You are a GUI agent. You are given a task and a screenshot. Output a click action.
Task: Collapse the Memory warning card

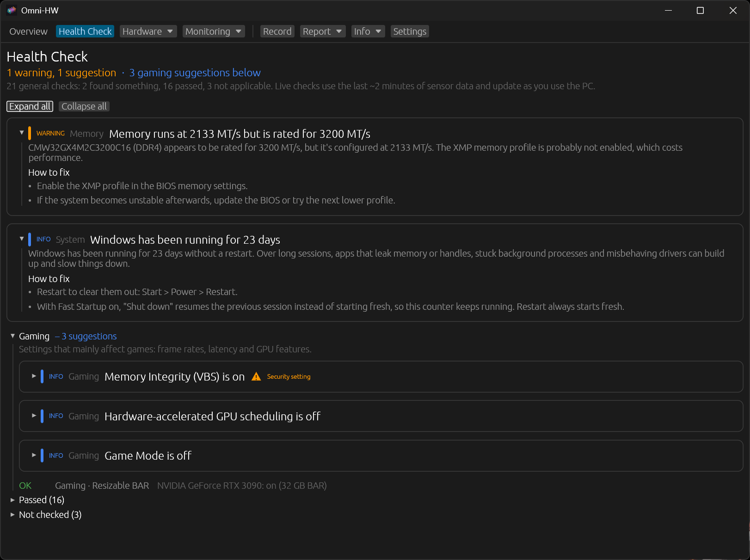(x=22, y=133)
